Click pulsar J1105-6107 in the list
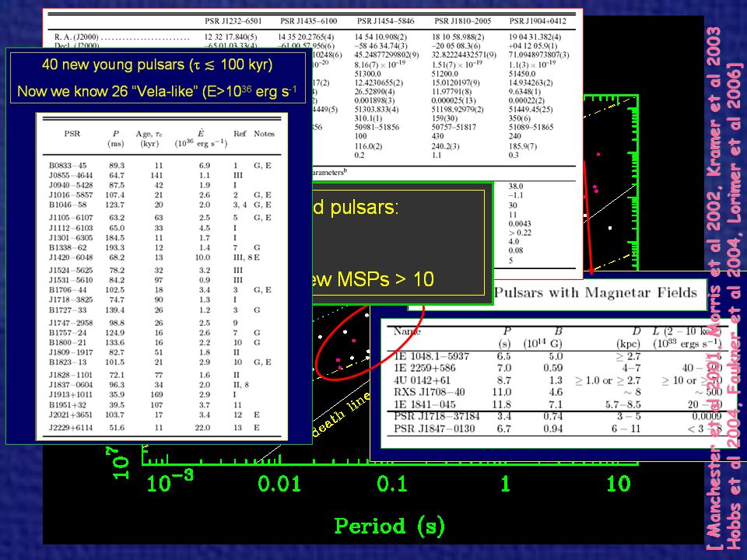 tap(71, 218)
